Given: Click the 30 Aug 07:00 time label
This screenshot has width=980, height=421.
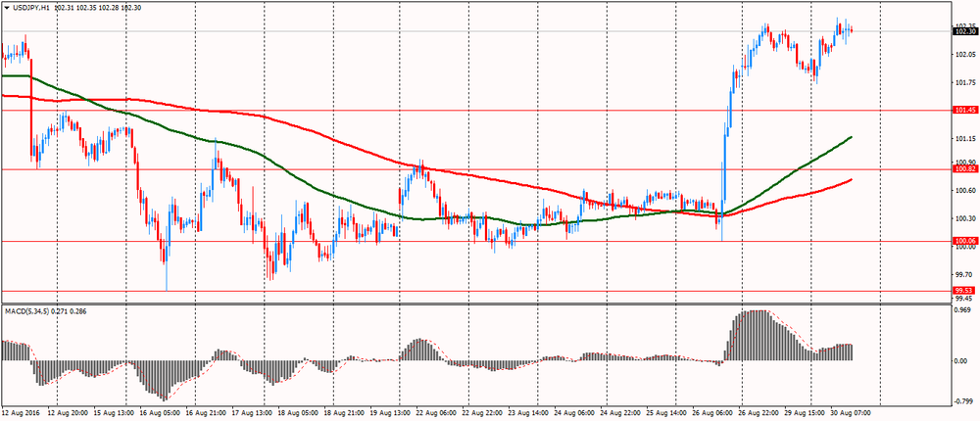Looking at the screenshot, I should click(850, 413).
